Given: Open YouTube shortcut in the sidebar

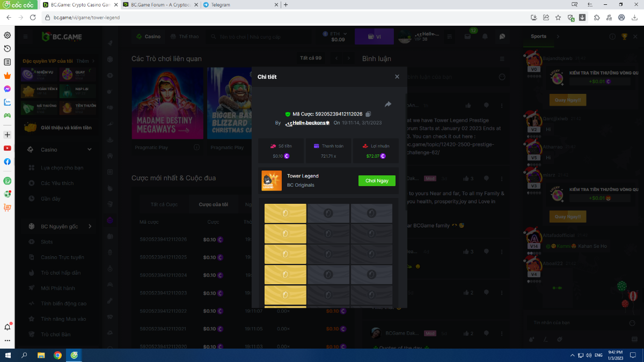Looking at the screenshot, I should pos(8,148).
